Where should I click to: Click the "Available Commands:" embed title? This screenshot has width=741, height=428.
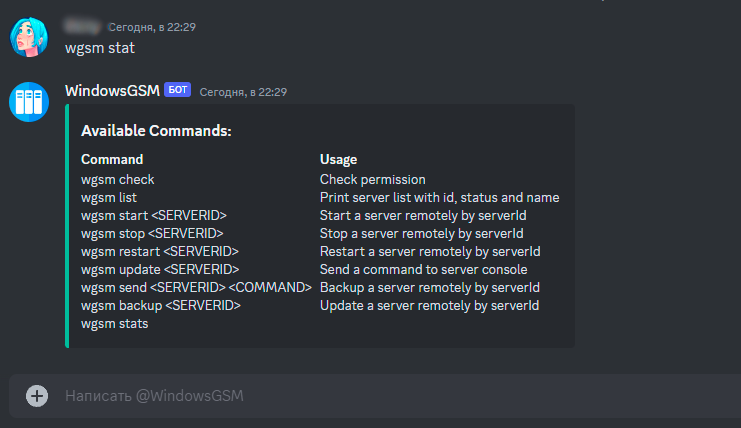[156, 131]
